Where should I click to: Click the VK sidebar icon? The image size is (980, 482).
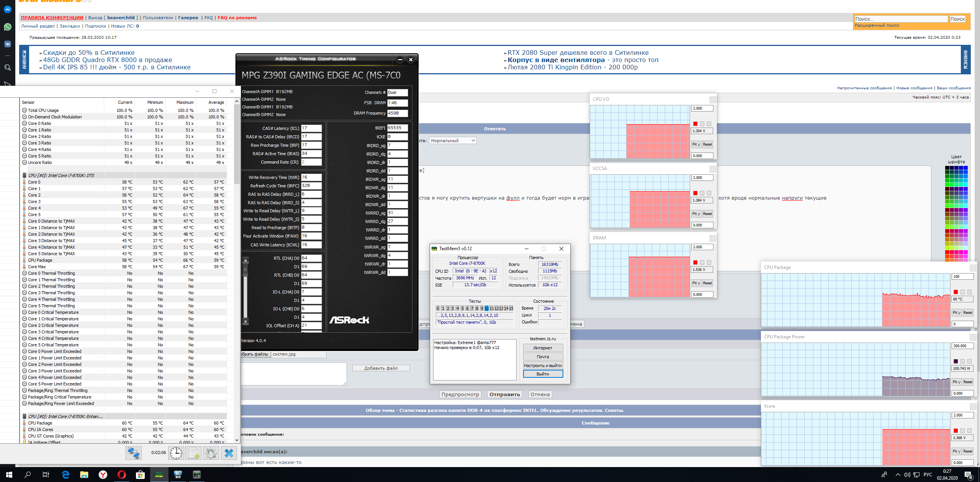pos(7,44)
